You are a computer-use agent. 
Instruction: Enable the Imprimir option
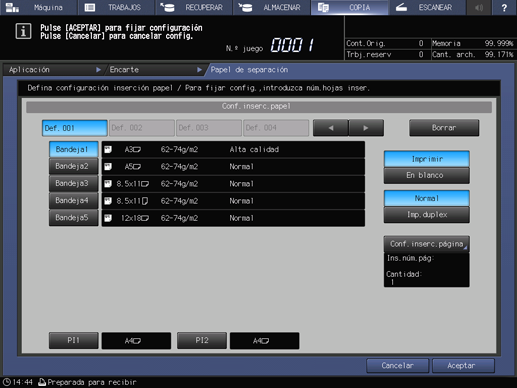[427, 159]
